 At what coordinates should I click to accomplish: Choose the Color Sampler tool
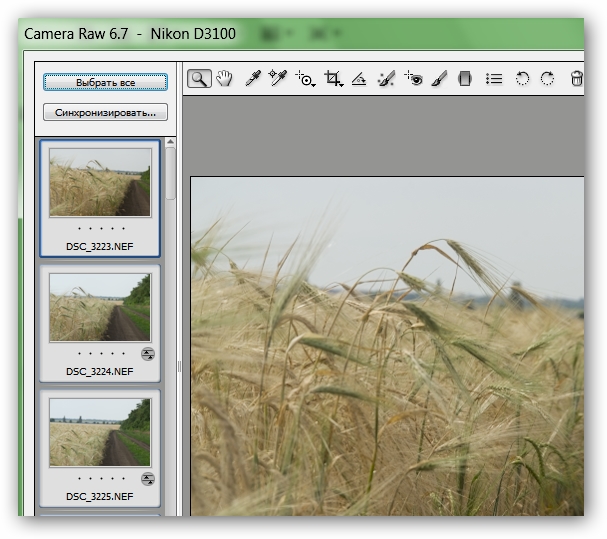tap(278, 78)
